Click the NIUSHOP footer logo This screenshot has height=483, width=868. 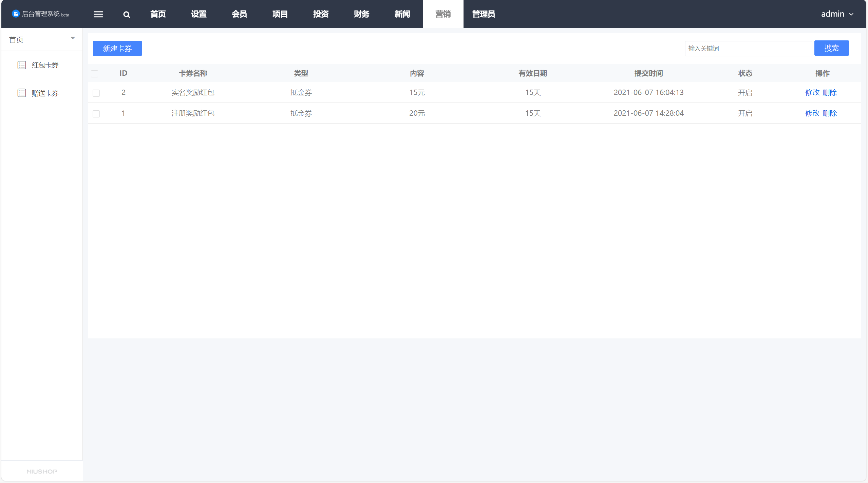coord(42,471)
